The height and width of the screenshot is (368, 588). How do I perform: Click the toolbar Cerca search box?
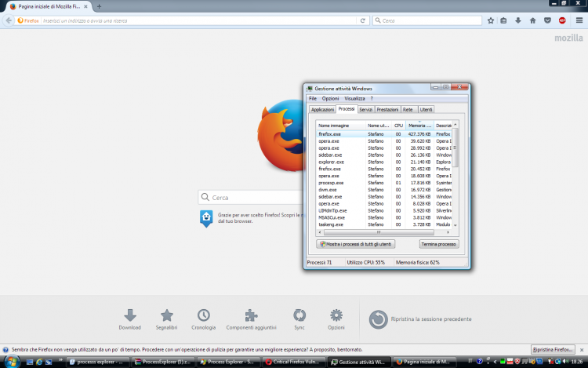pos(427,20)
